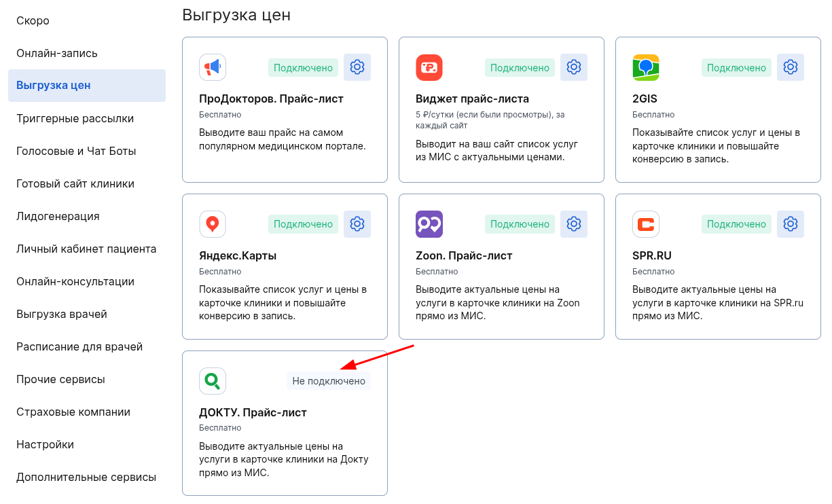Open Прочие сервисы section
The height and width of the screenshot is (504, 832).
coord(87,379)
